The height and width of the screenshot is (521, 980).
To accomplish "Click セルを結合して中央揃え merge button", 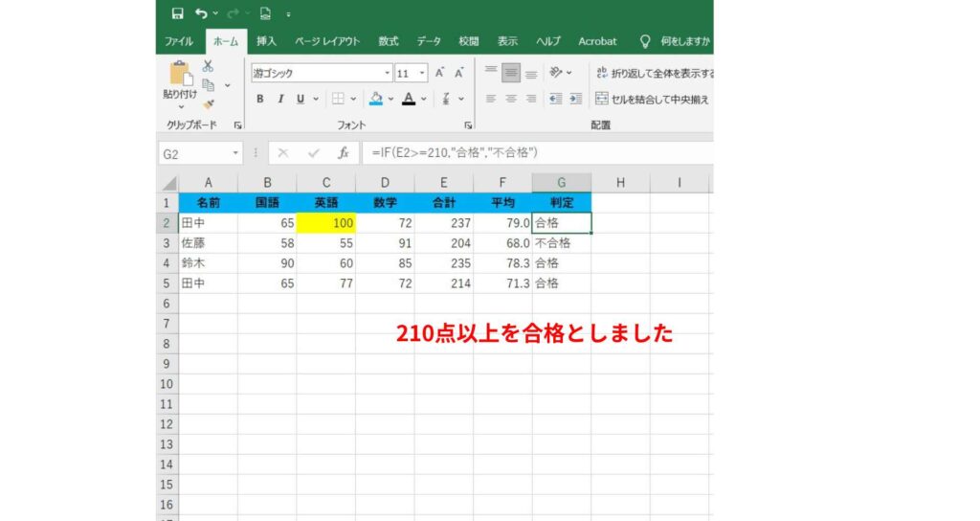I will coord(653,99).
